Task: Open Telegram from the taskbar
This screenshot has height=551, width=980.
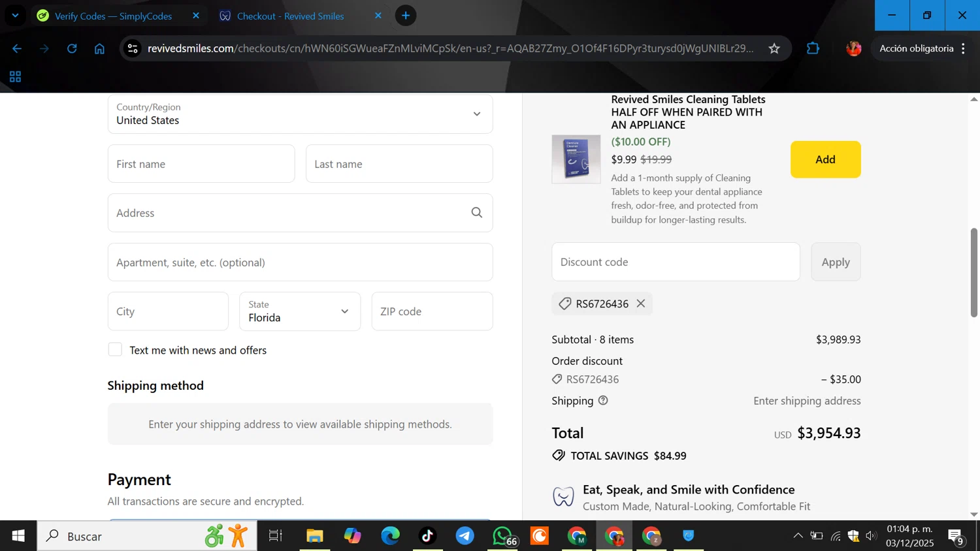Action: [x=465, y=536]
